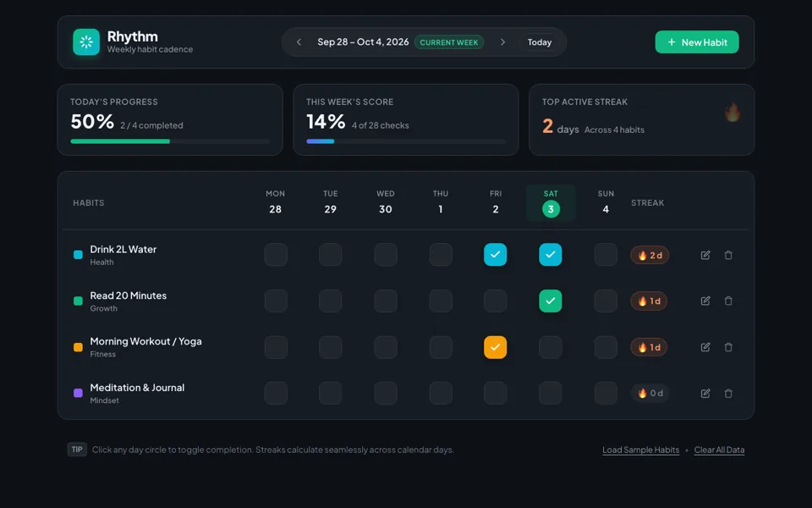Click the Sep 28 – Oct 4, 2026 date range
The width and height of the screenshot is (812, 508).
point(363,42)
